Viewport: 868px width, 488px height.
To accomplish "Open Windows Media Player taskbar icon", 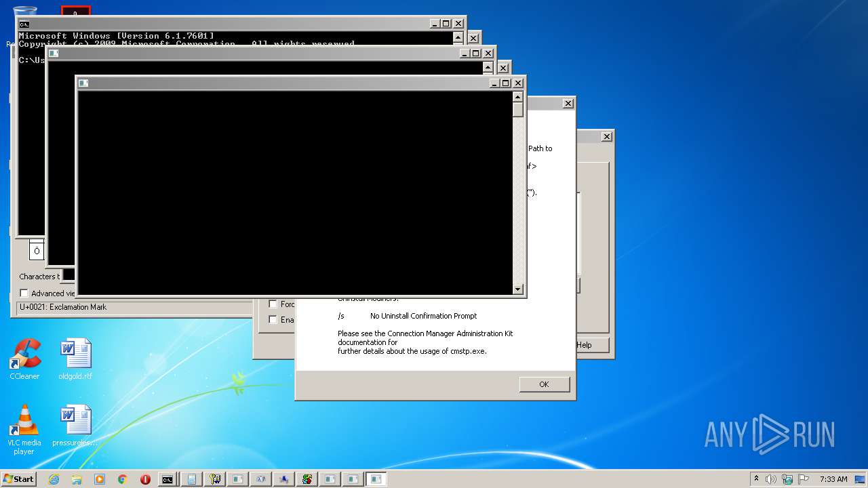I will tap(100, 479).
